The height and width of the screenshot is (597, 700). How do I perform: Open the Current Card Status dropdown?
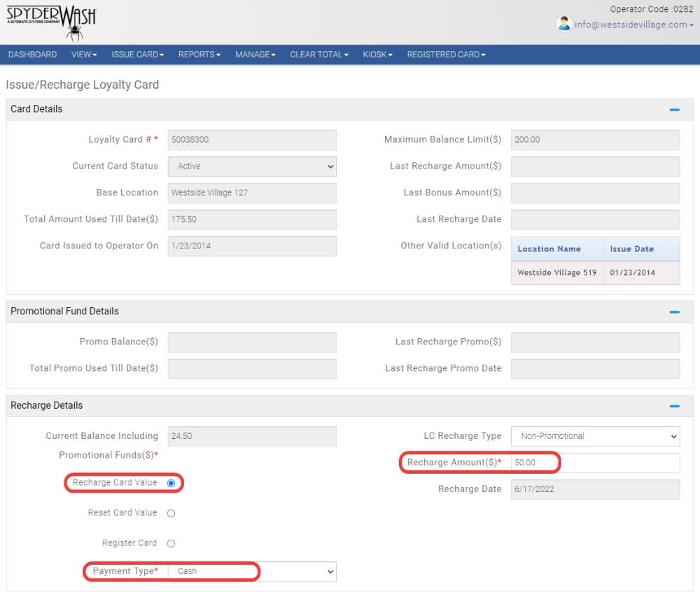coord(252,167)
